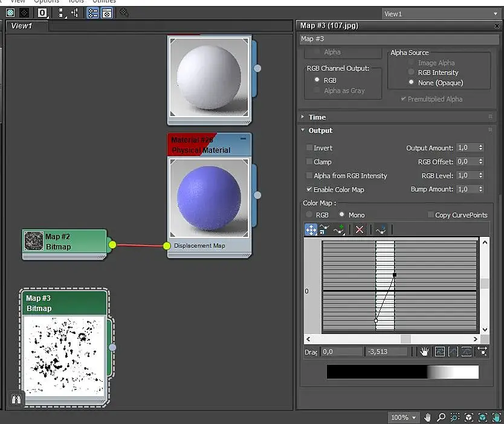The height and width of the screenshot is (424, 504).
Task: Enable the Clamp checkbox
Action: (309, 162)
